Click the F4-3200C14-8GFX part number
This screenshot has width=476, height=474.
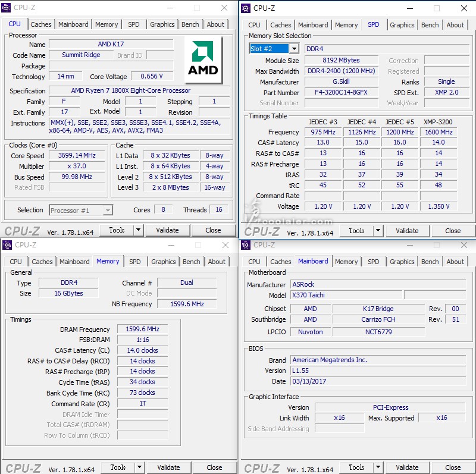341,92
